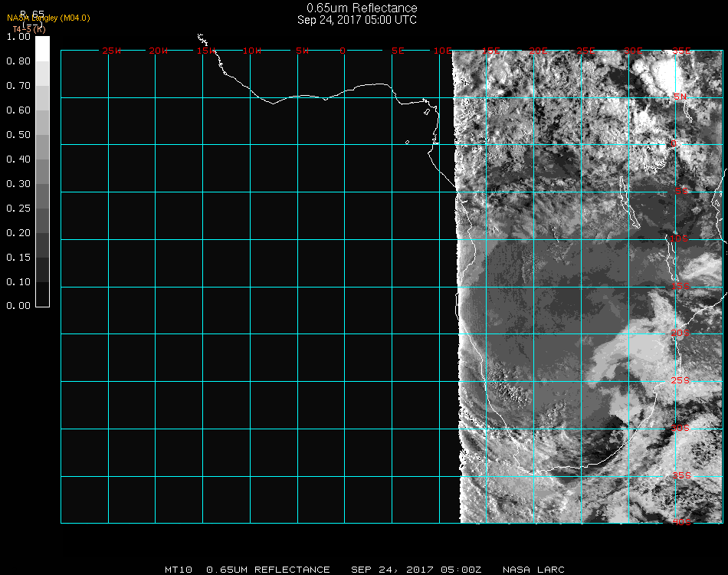The image size is (728, 575).
Task: Click the "0.65UM REFLECTANCE" footer text
Action: [x=268, y=570]
